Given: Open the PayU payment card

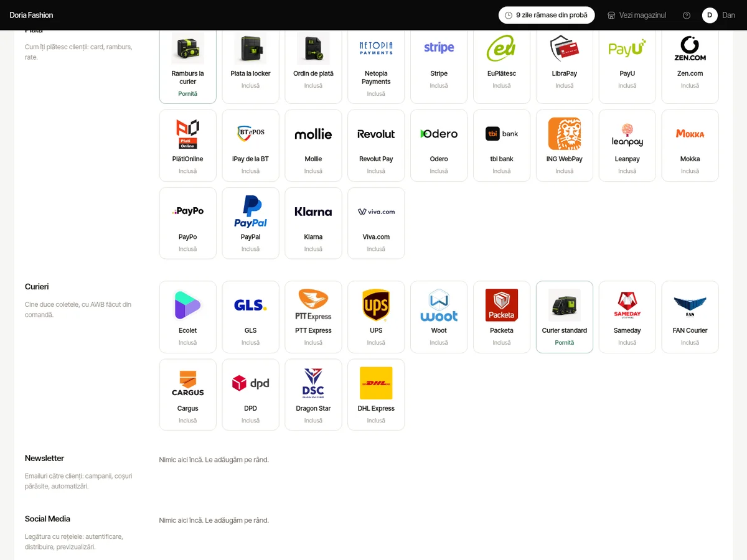Looking at the screenshot, I should click(x=627, y=67).
